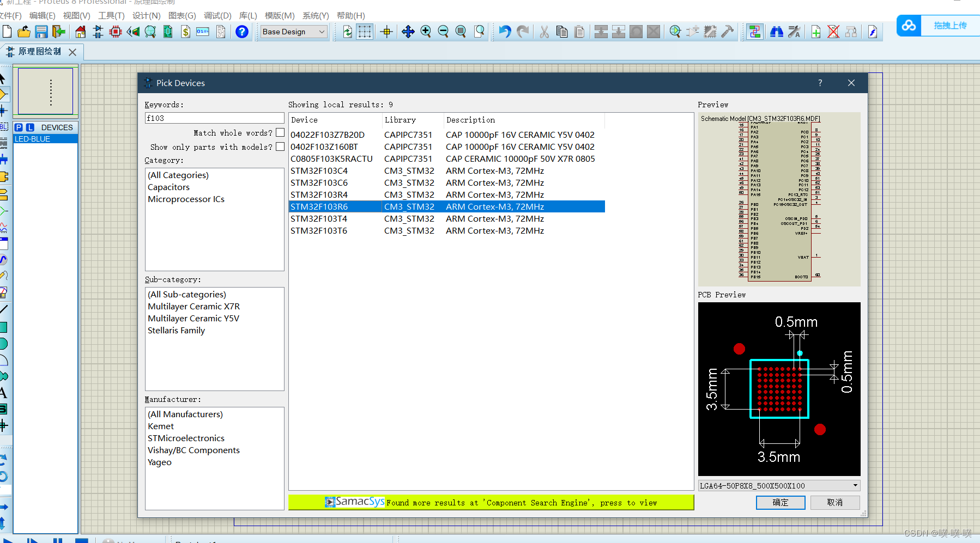Select Kemet manufacturer
Viewport: 980px width, 543px height.
pos(161,426)
